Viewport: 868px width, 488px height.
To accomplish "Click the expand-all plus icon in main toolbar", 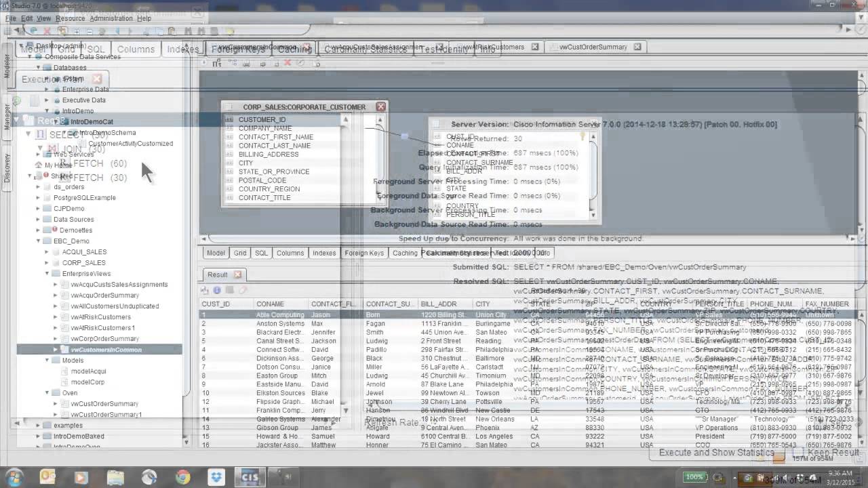I will tap(77, 31).
